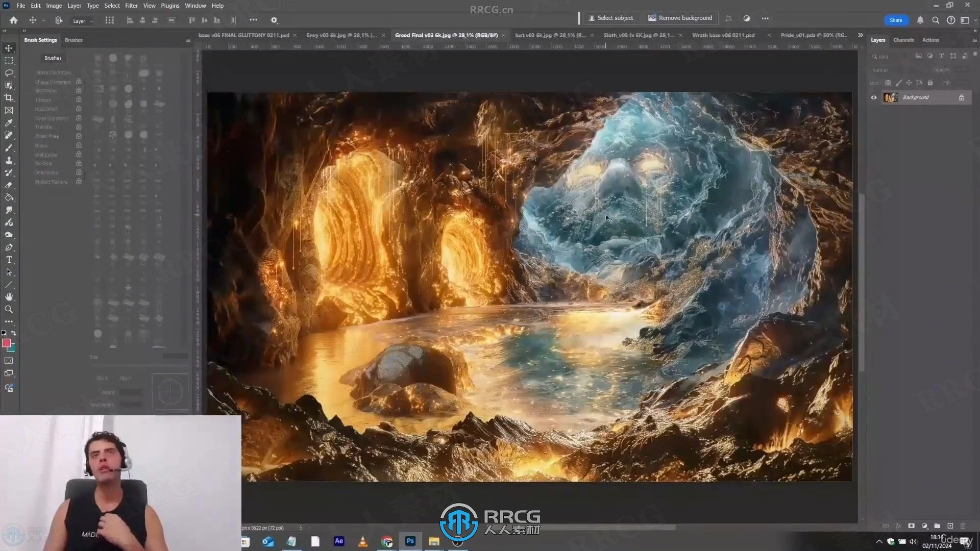Viewport: 980px width, 551px height.
Task: Select the Smudge tool
Action: click(9, 210)
